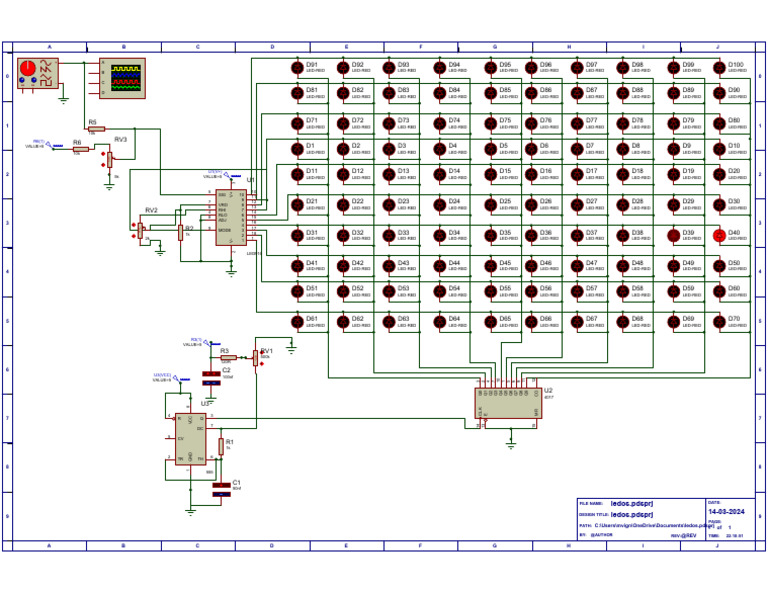The image size is (768, 594).
Task: Select capacitor C2 symbol
Action: tap(211, 378)
